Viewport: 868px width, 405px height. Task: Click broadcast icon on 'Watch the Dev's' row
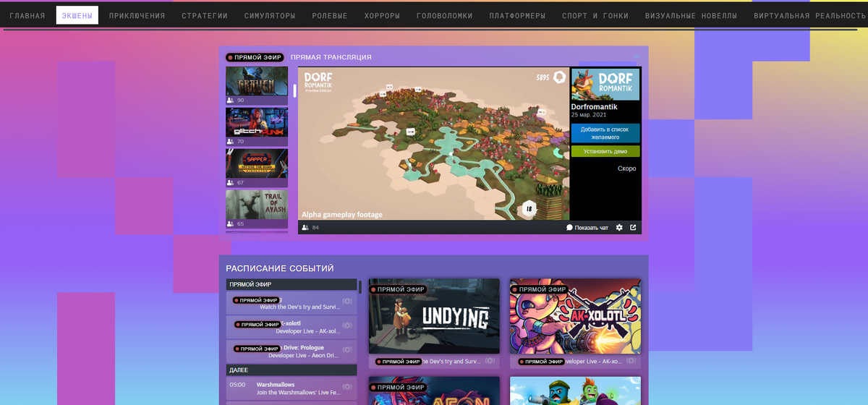347,301
